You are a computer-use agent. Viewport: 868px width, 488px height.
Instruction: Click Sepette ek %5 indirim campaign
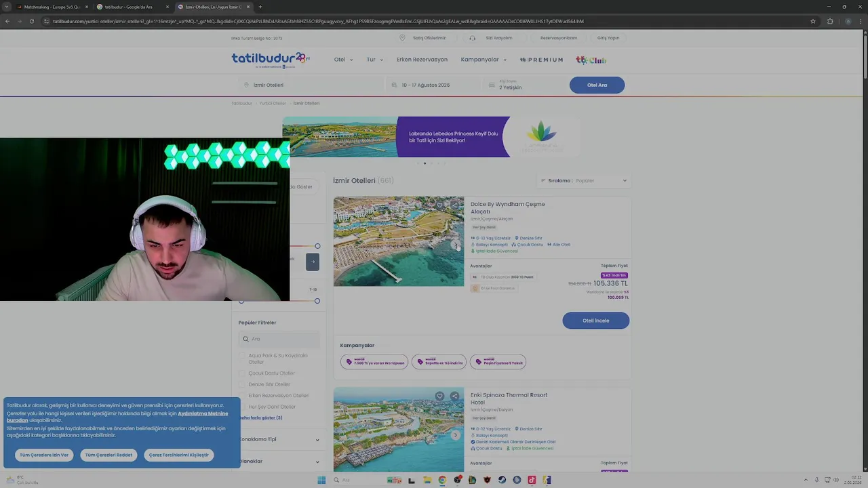439,362
